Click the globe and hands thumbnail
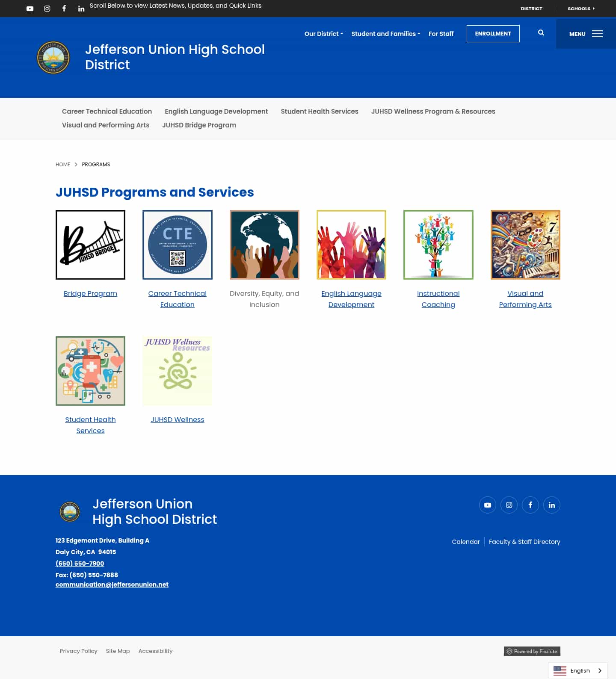Viewport: 616px width, 679px height. (264, 245)
